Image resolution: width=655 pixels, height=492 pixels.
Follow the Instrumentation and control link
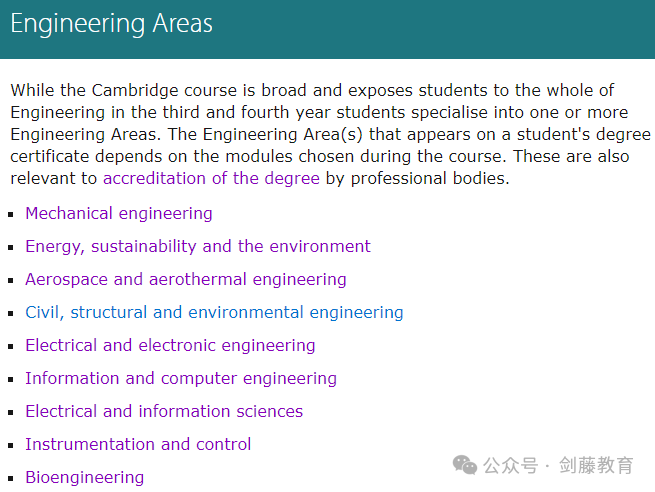click(138, 444)
